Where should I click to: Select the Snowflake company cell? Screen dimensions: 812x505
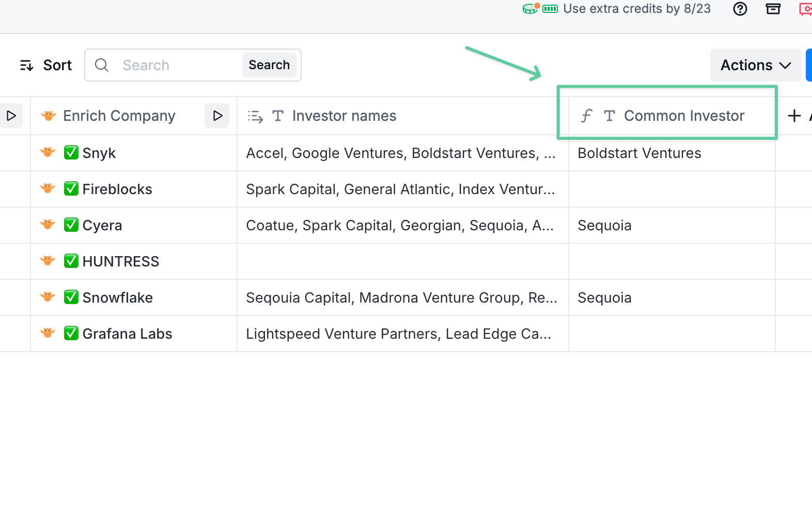coord(134,297)
